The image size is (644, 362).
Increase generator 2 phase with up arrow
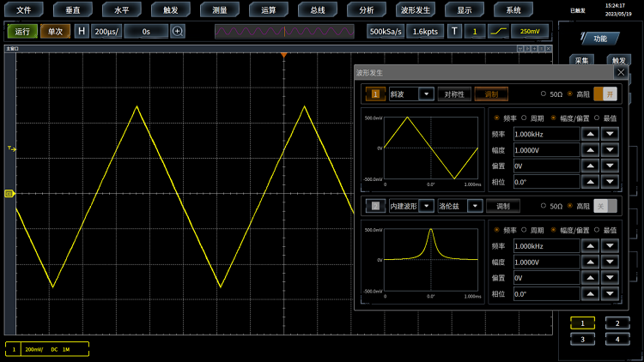tap(590, 294)
